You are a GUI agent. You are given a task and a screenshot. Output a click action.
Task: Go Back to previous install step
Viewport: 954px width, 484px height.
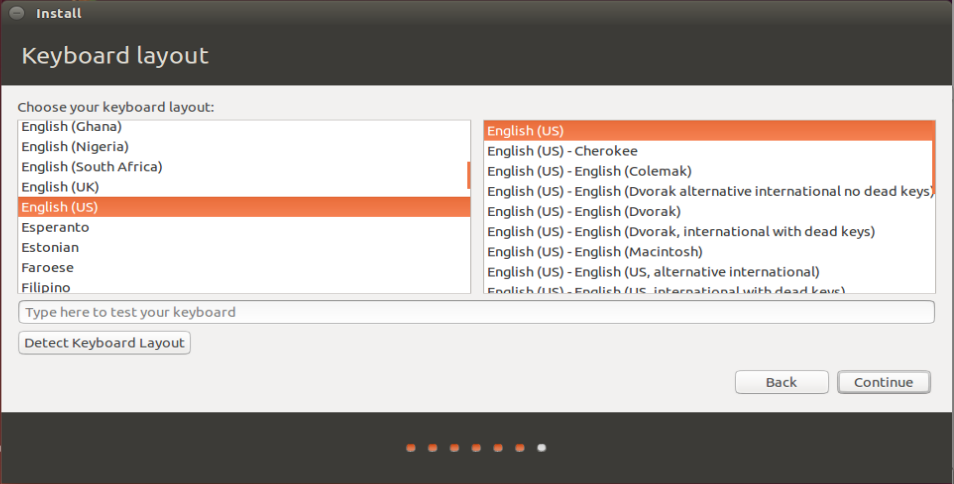pyautogui.click(x=781, y=382)
